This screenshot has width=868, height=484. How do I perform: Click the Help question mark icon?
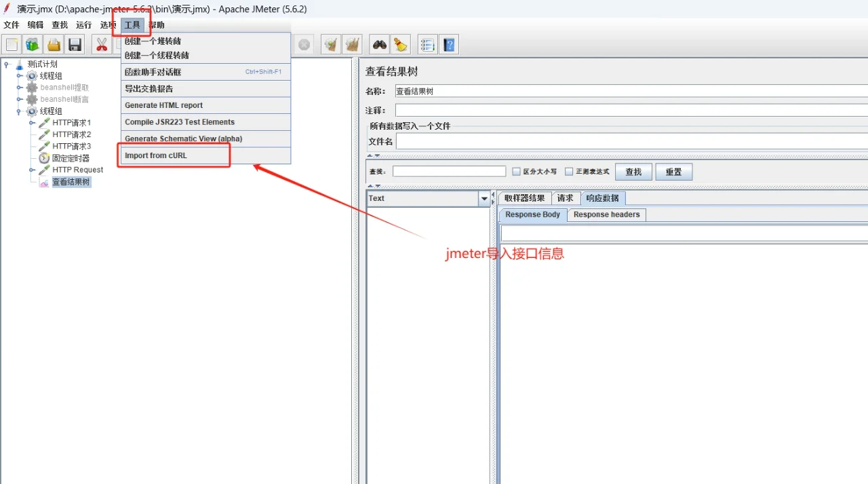tap(449, 45)
